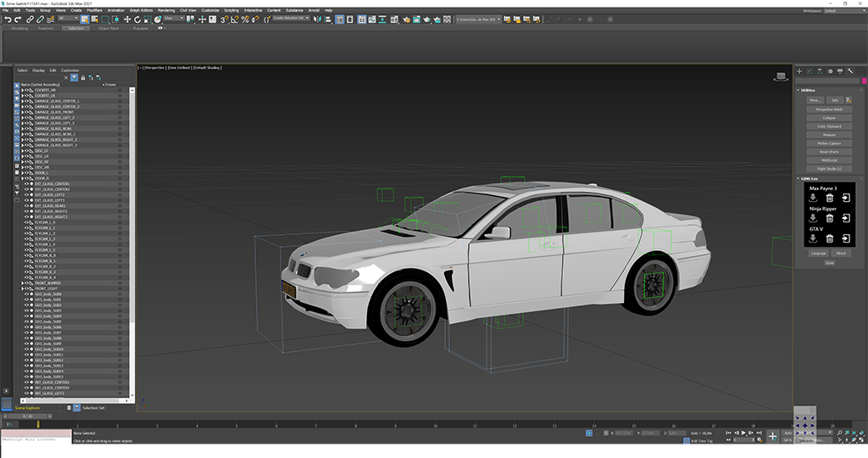Expand the DAMAGE_GLASS_CENTER_1 tree node
This screenshot has width=868, height=458.
click(x=23, y=101)
